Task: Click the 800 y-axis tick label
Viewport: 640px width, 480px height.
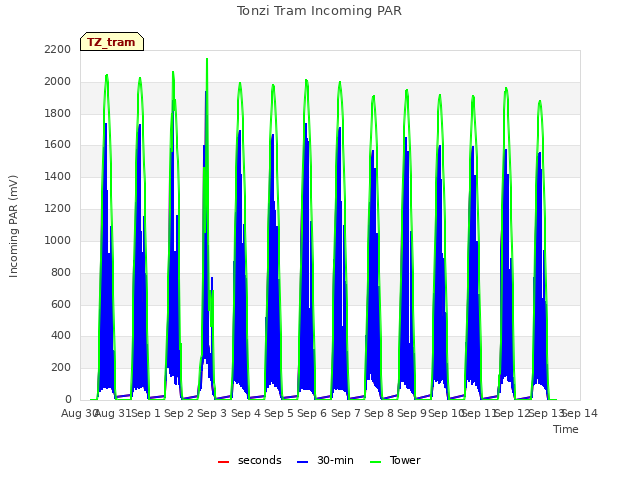Action: click(x=61, y=272)
